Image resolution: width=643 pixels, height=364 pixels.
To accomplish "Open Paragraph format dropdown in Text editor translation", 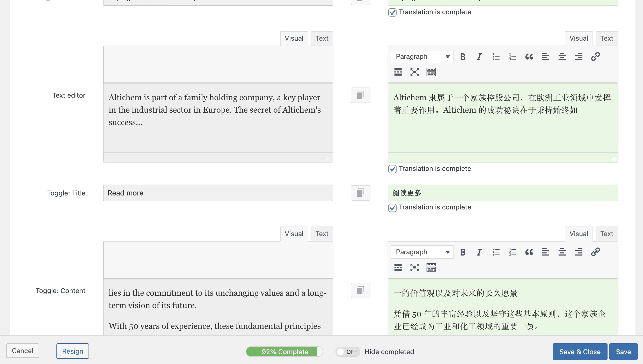I will pyautogui.click(x=422, y=57).
